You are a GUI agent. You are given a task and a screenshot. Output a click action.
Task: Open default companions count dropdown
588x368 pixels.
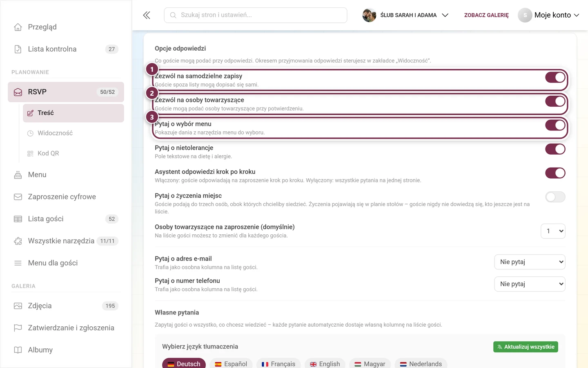[553, 231]
